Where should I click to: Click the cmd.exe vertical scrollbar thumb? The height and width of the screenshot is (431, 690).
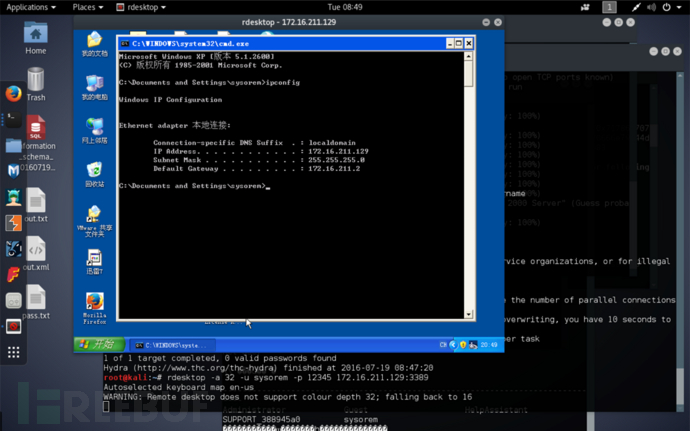tap(469, 74)
